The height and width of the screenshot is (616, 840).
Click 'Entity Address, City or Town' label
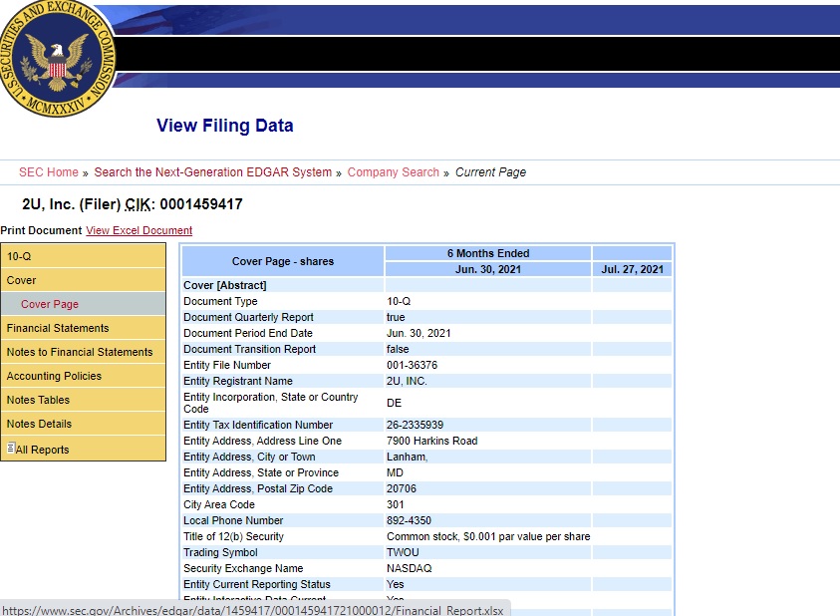click(x=249, y=457)
